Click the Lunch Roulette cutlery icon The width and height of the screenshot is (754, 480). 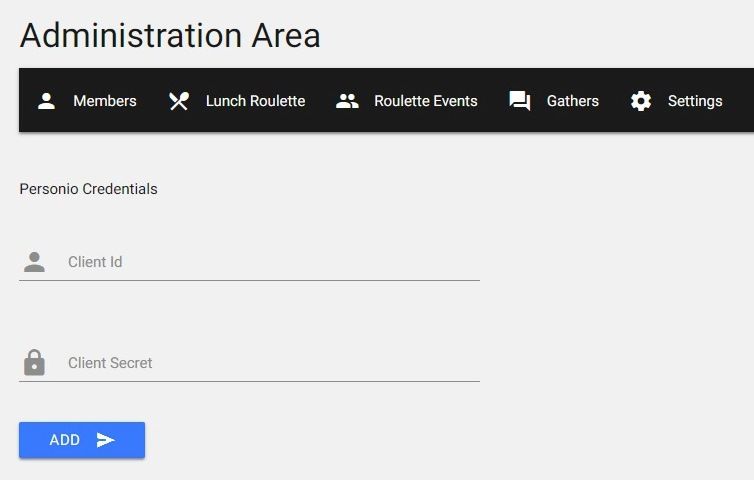179,101
